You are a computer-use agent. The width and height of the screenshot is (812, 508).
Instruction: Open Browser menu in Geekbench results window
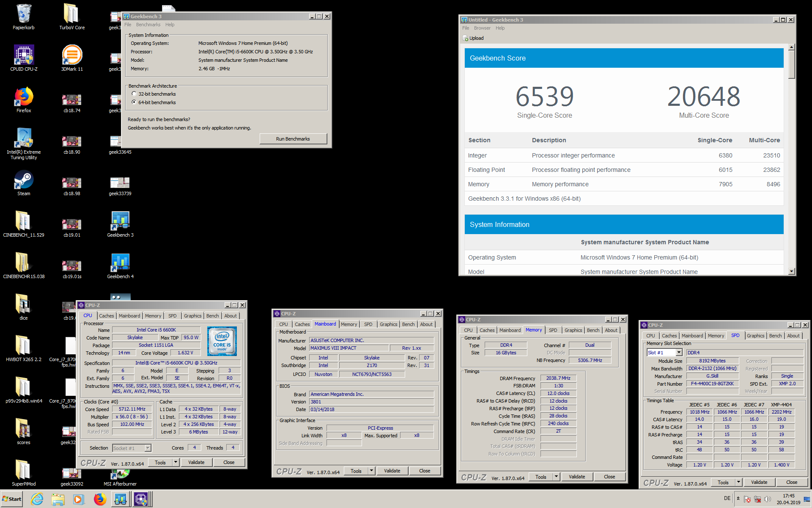click(482, 28)
